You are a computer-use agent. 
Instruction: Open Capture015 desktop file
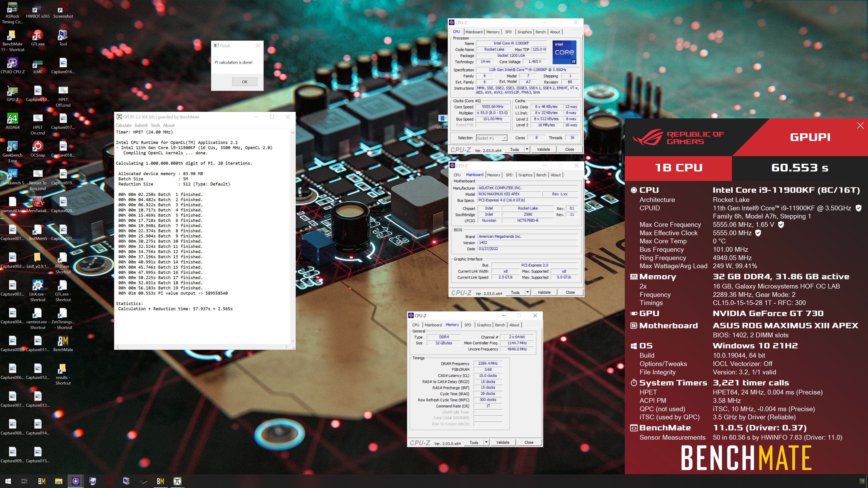(x=38, y=455)
